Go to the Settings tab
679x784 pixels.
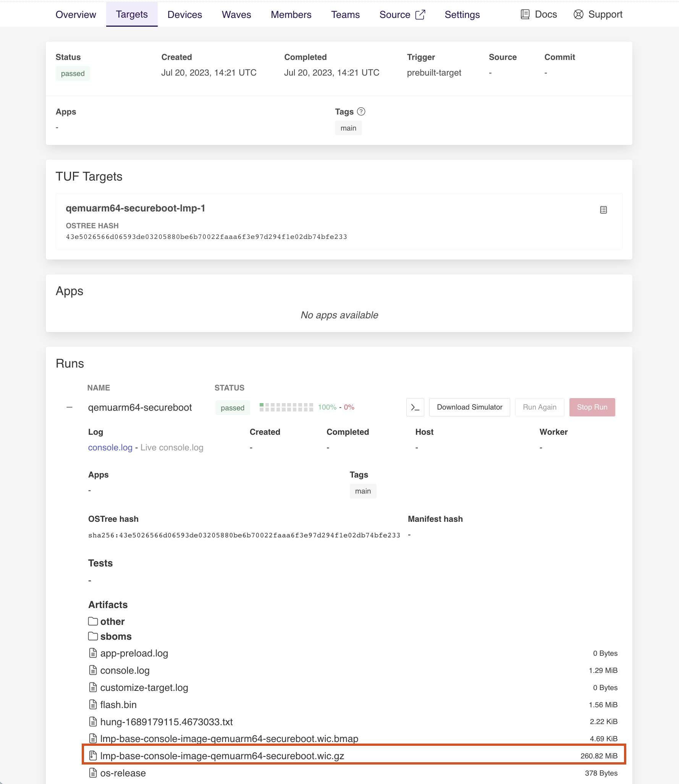[x=462, y=15]
